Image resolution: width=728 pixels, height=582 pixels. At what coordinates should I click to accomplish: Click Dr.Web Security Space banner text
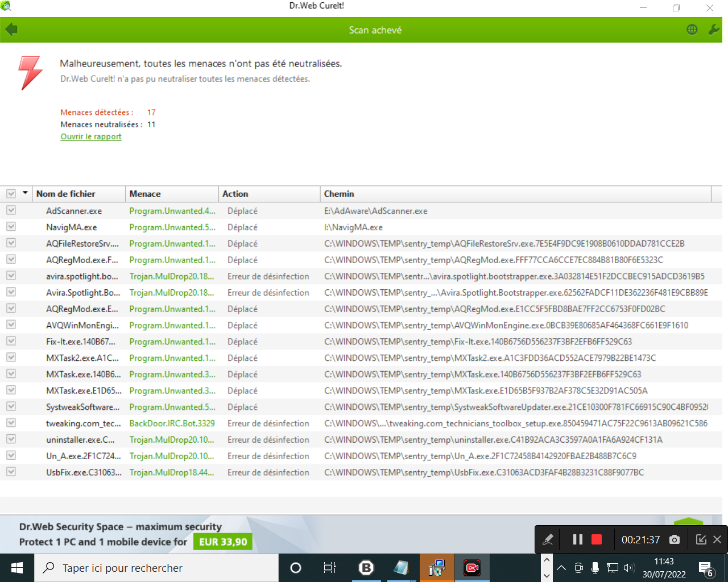tap(121, 527)
